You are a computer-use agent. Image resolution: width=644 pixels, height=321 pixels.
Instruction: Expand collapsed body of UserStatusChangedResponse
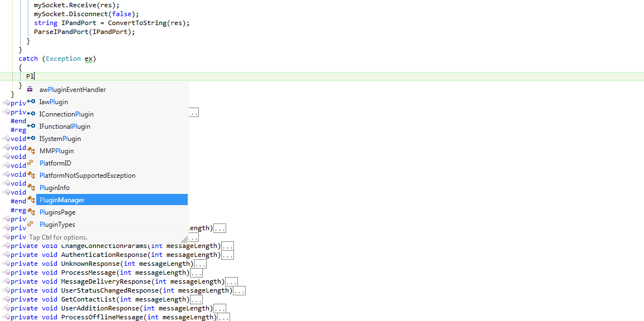click(x=239, y=291)
